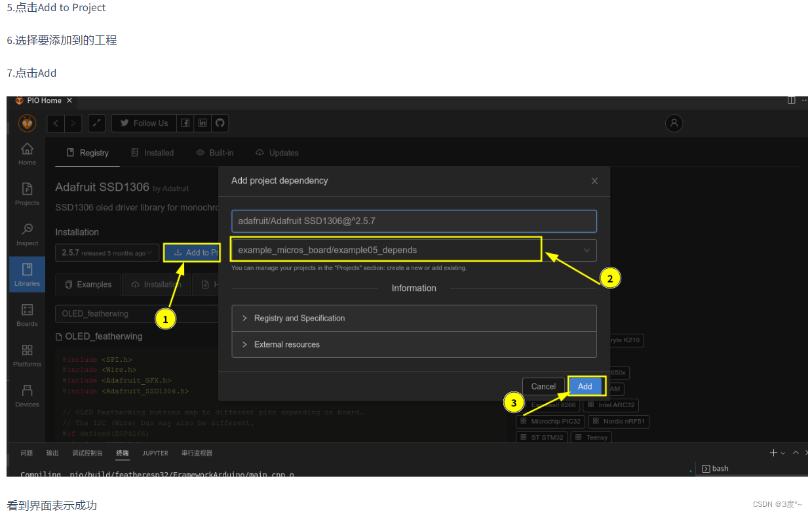
Task: Click the Adafruit SSD1306 library title
Action: click(x=102, y=188)
